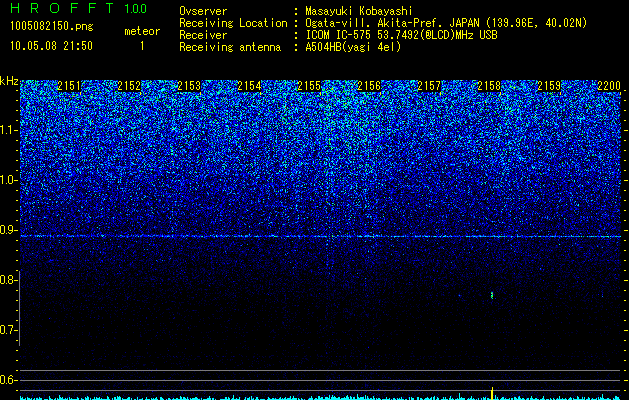
Task: Click the version number 1.0.0
Action: [136, 8]
